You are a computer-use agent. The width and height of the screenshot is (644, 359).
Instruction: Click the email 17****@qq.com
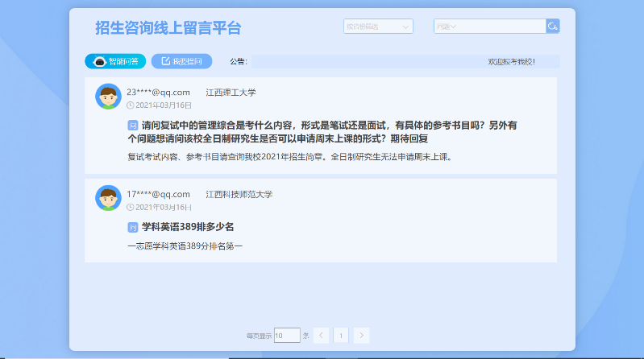point(158,194)
